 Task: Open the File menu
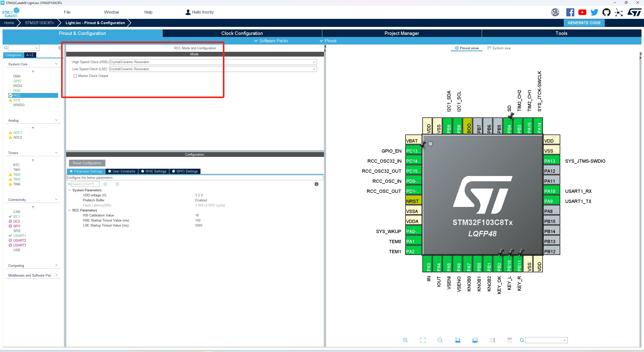67,12
